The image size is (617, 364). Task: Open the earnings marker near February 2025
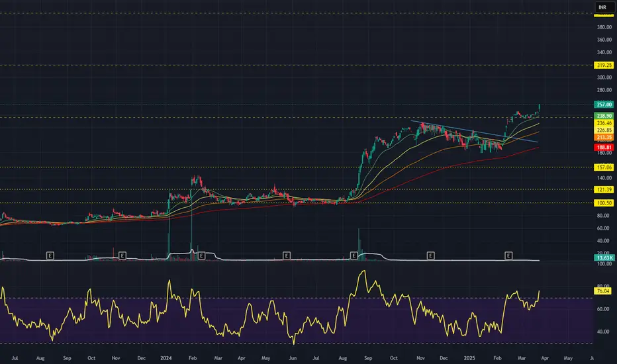tap(508, 255)
